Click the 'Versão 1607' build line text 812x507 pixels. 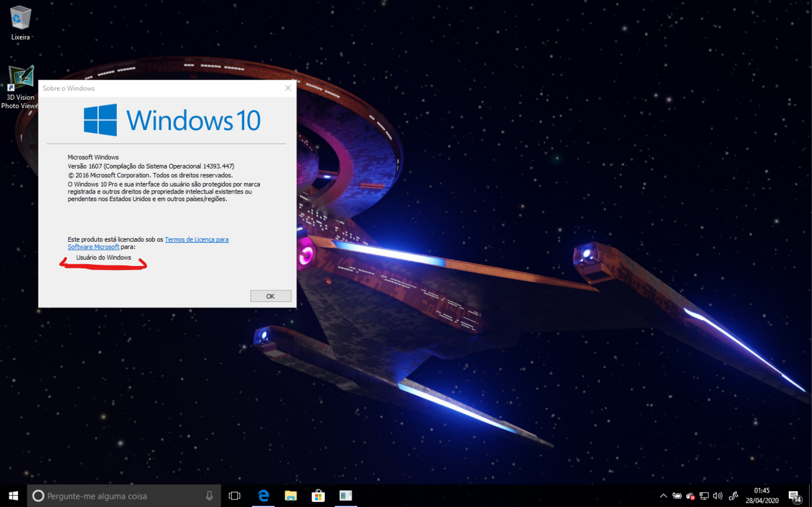tap(151, 166)
